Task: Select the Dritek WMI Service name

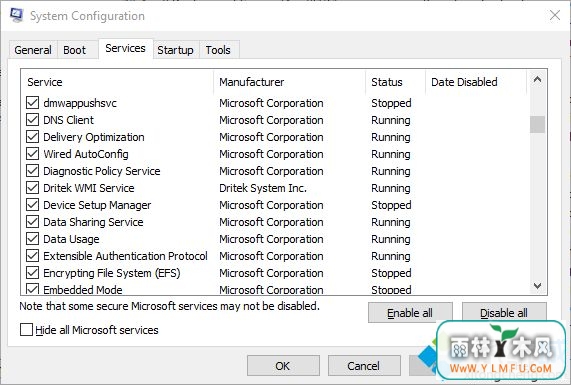Action: point(89,188)
